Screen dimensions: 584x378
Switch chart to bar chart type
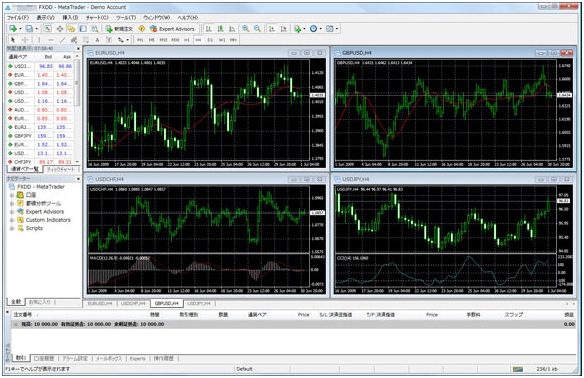point(209,29)
